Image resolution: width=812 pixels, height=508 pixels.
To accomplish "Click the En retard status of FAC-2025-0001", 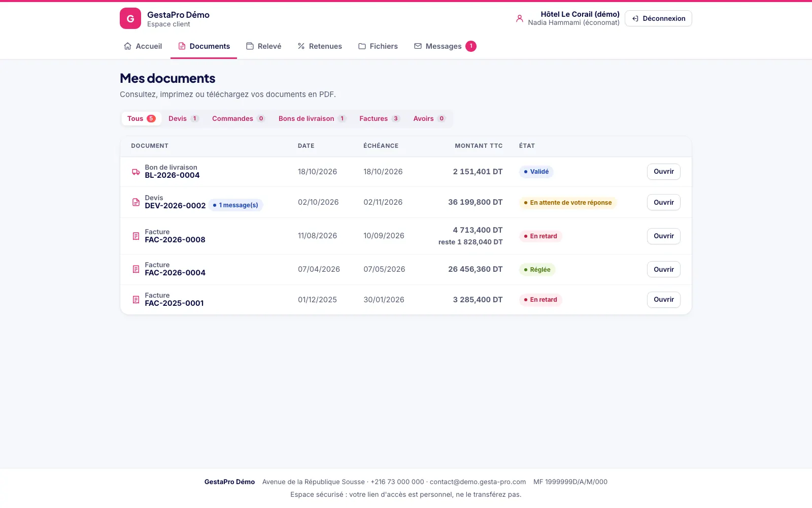I will click(x=540, y=300).
